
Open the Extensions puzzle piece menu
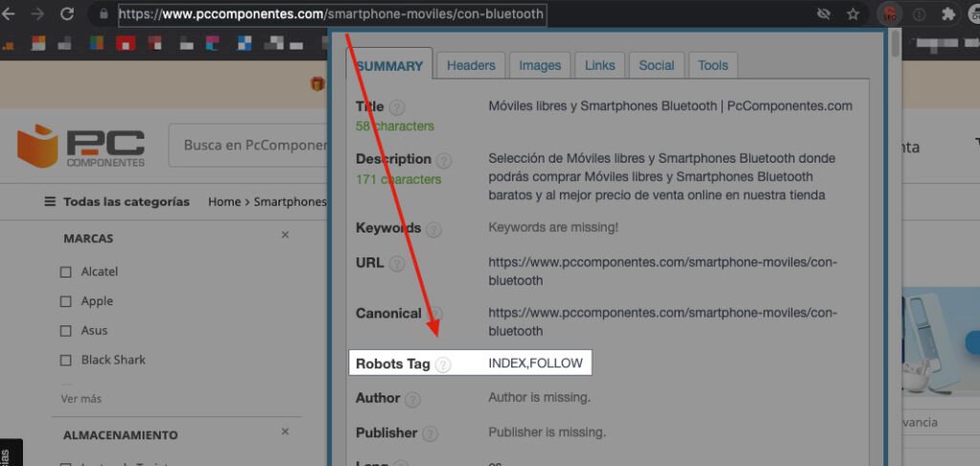[x=948, y=13]
